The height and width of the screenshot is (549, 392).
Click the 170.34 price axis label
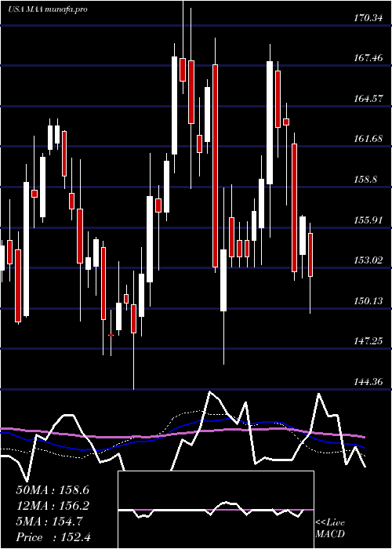pos(368,19)
